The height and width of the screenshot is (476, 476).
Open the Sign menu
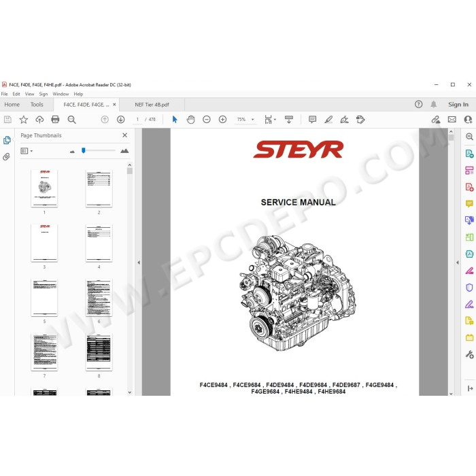tap(44, 94)
